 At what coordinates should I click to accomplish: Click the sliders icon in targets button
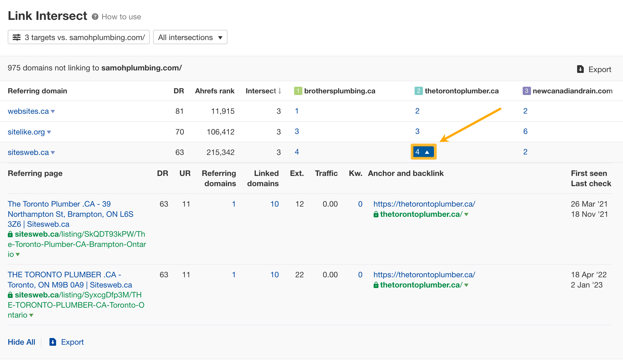(x=17, y=37)
